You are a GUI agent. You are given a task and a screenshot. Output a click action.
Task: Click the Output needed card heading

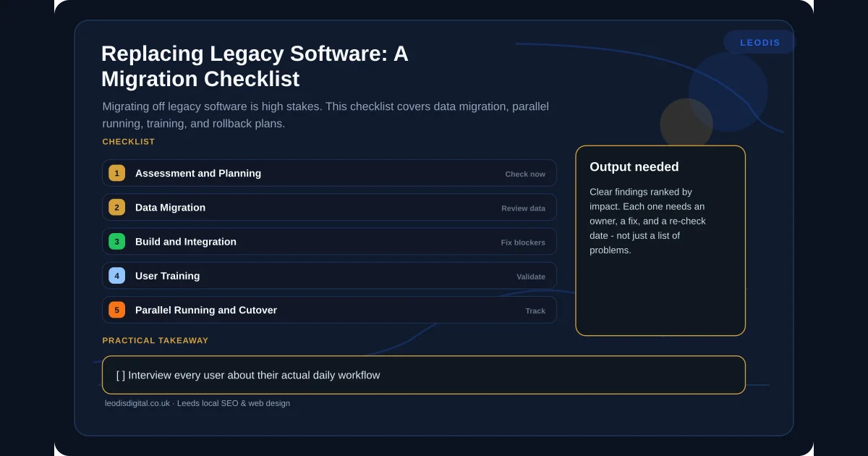point(634,167)
